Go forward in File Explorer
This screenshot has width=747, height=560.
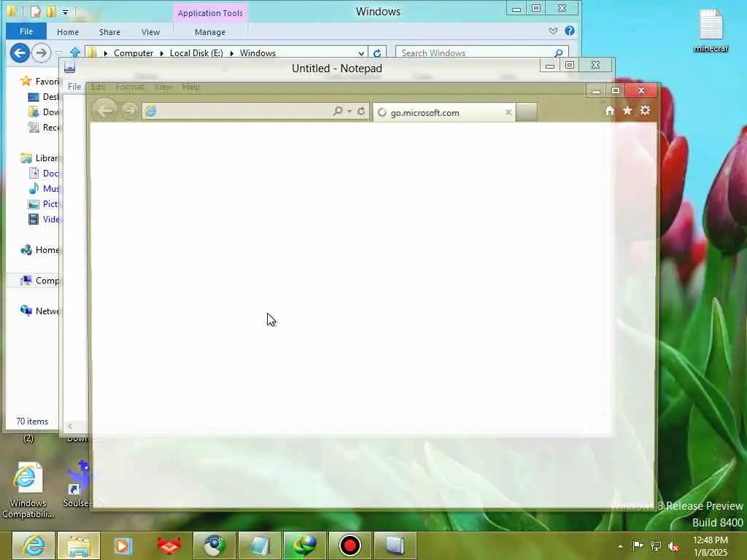[41, 52]
